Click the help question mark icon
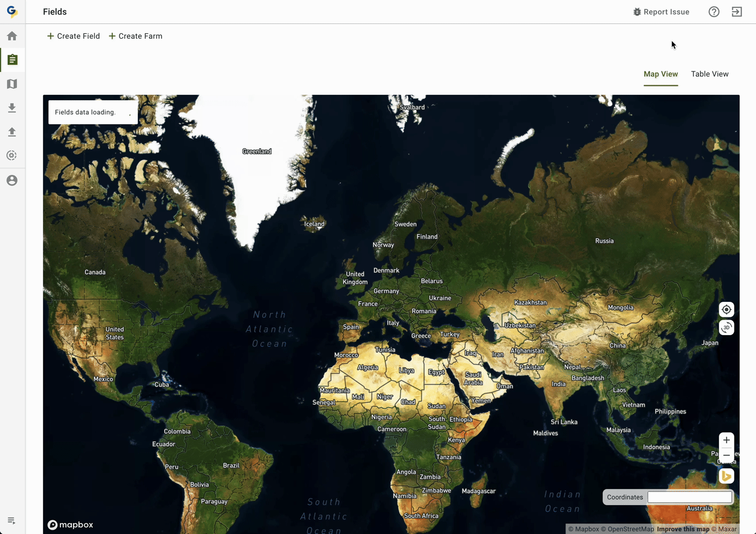Viewport: 756px width, 534px height. (x=714, y=12)
